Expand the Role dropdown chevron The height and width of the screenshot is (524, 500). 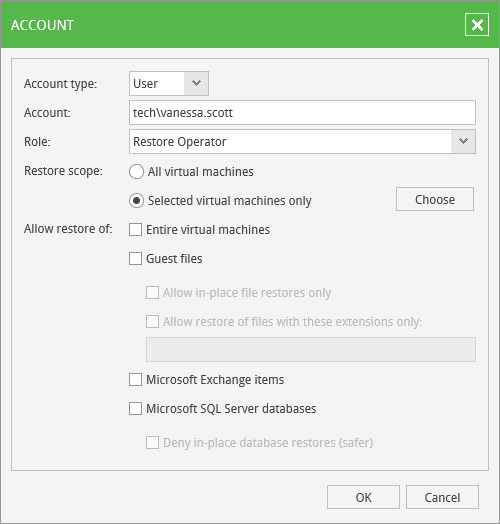[463, 142]
